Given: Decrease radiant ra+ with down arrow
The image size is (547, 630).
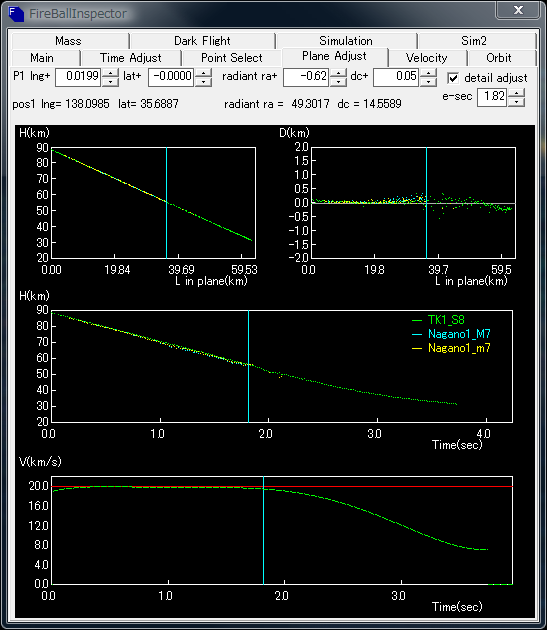Looking at the screenshot, I should [x=338, y=82].
